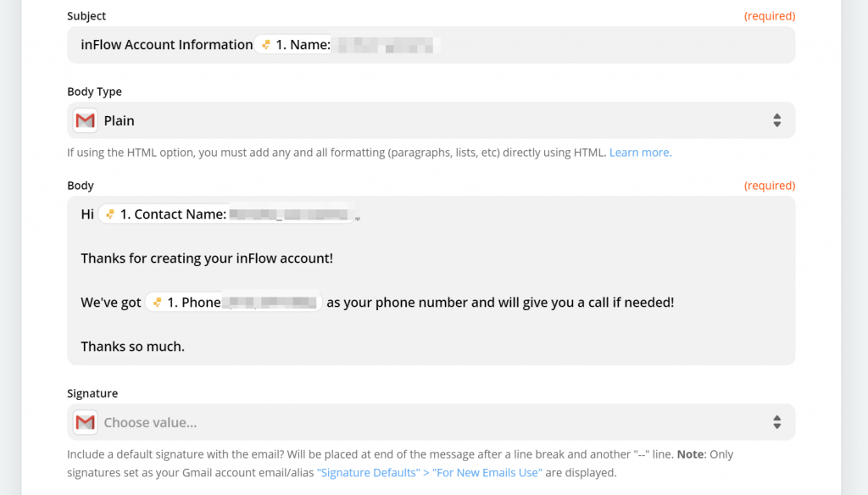Follow the Learn more link

coord(641,153)
